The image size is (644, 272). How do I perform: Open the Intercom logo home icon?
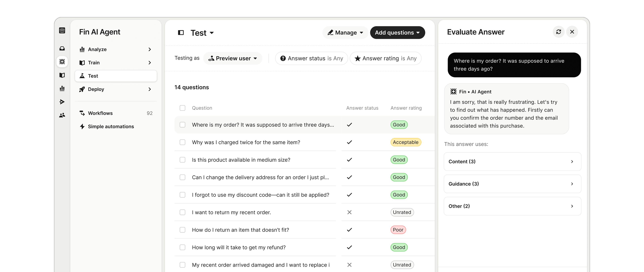62,30
